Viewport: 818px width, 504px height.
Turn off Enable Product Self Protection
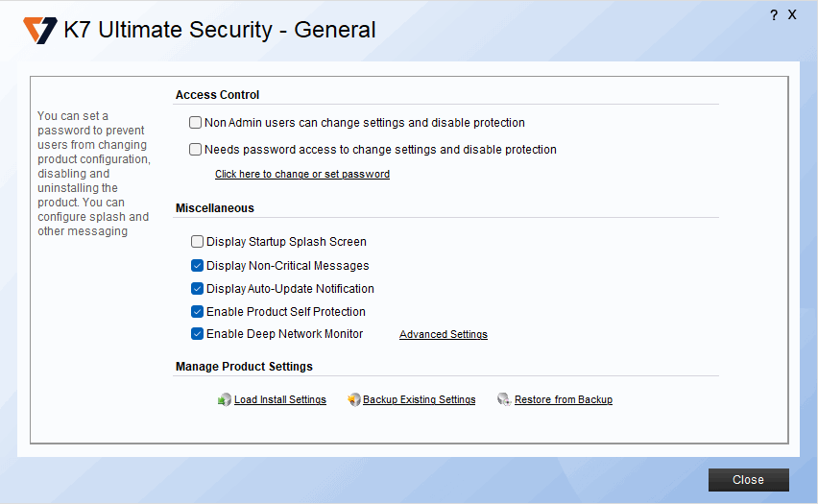point(198,312)
